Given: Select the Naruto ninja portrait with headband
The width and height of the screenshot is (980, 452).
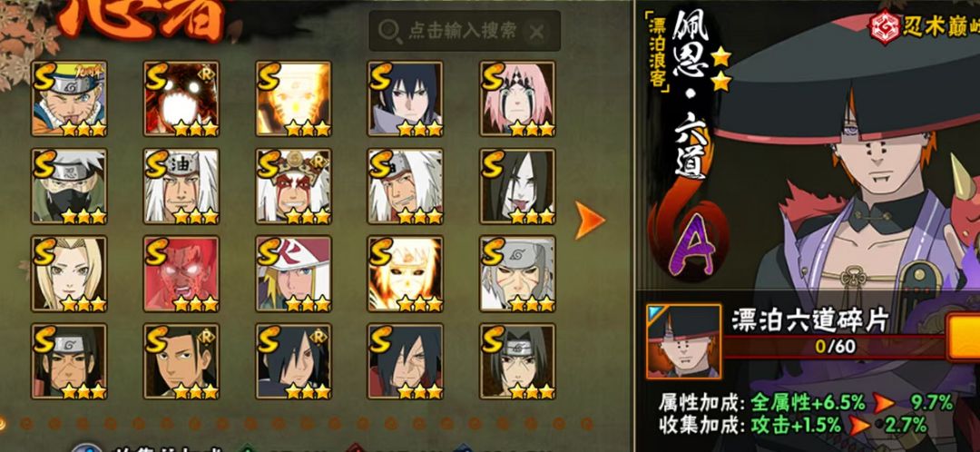Looking at the screenshot, I should pos(69,98).
